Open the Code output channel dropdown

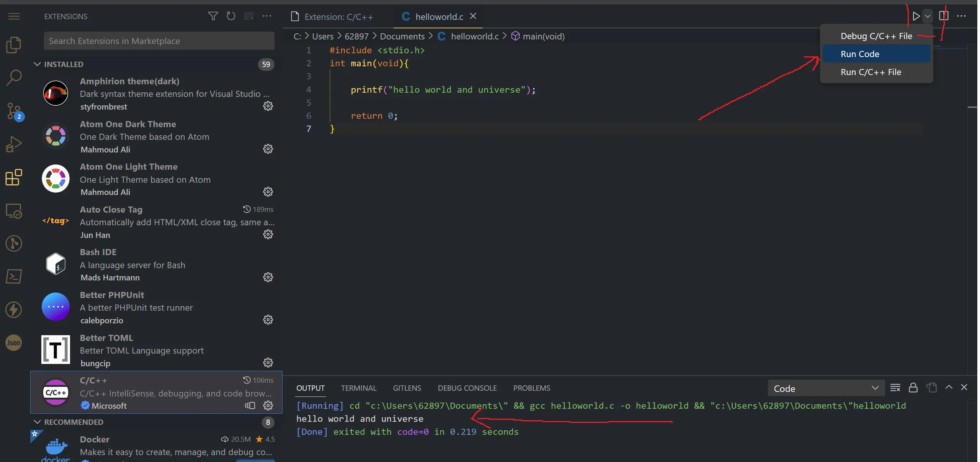[826, 388]
